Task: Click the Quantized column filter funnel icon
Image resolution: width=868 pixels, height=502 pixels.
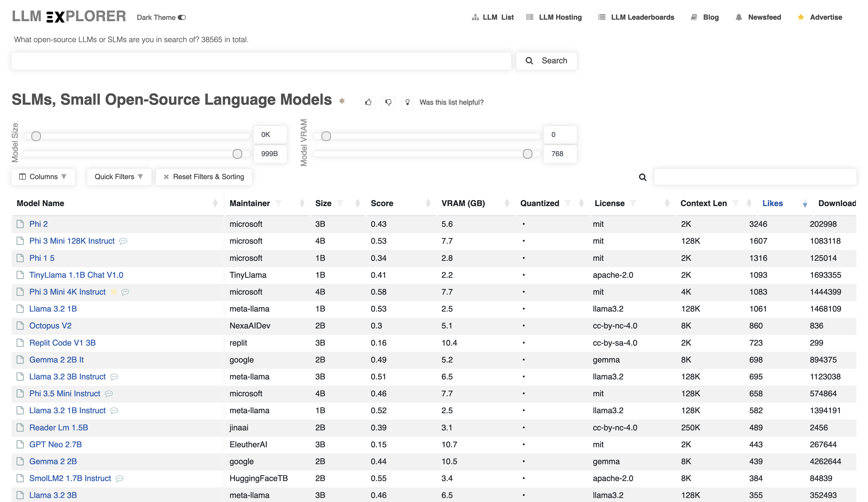Action: tap(568, 204)
